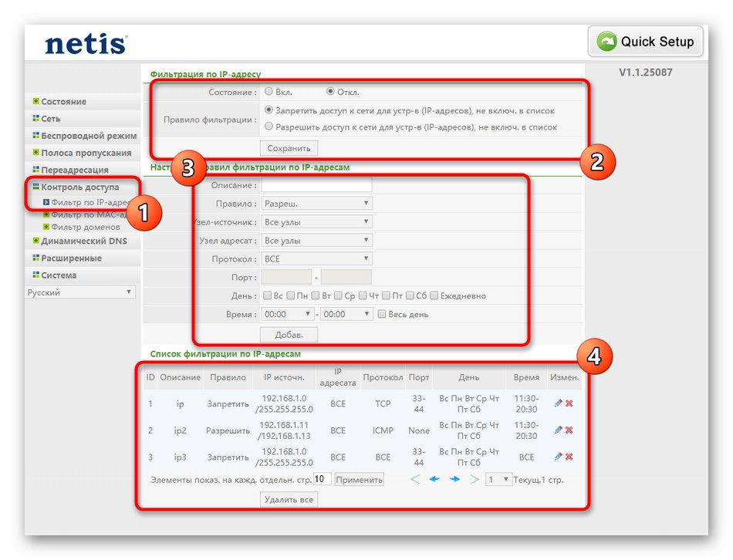Select Разрешить доступ filtering rule option
This screenshot has height=560, width=733.
tap(269, 127)
